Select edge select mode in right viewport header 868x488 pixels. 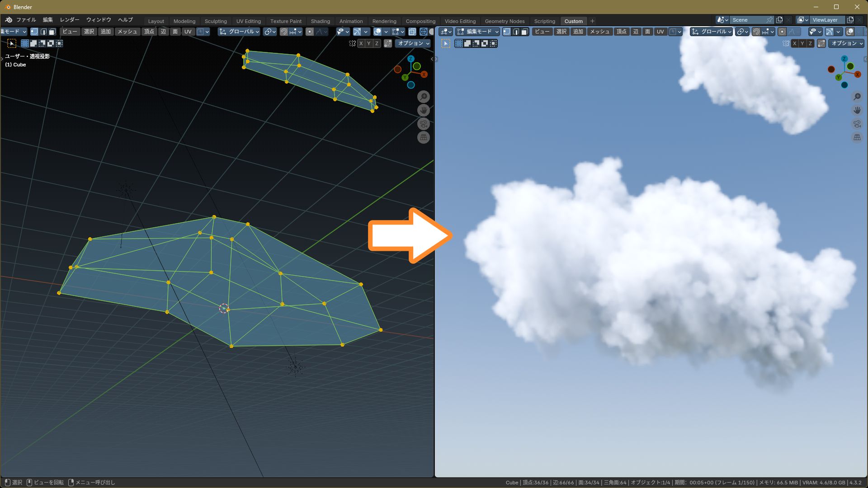pyautogui.click(x=516, y=32)
